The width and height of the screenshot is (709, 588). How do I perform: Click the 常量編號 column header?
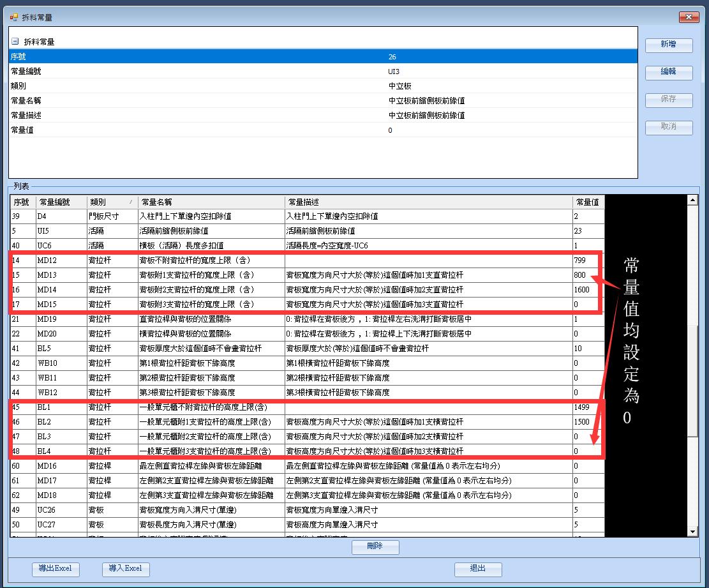tap(61, 202)
